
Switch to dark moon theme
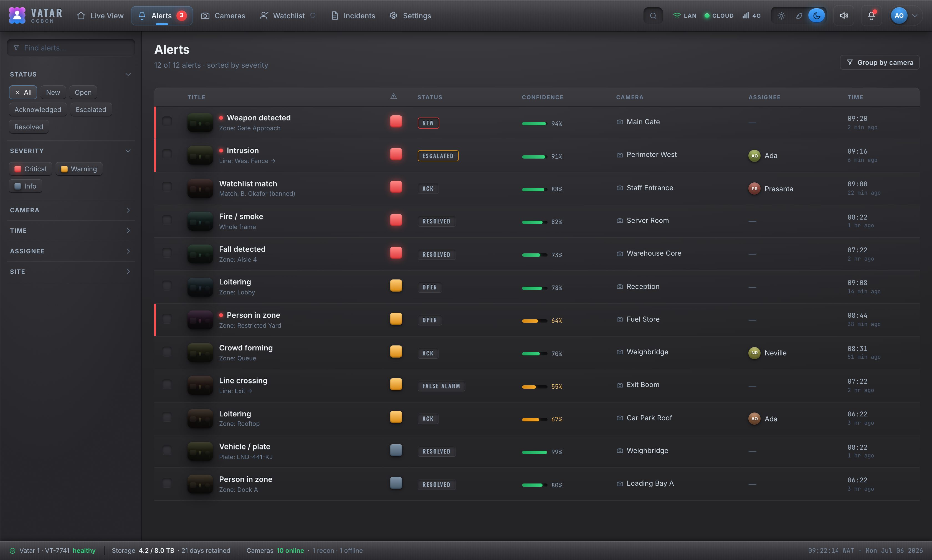click(x=817, y=16)
